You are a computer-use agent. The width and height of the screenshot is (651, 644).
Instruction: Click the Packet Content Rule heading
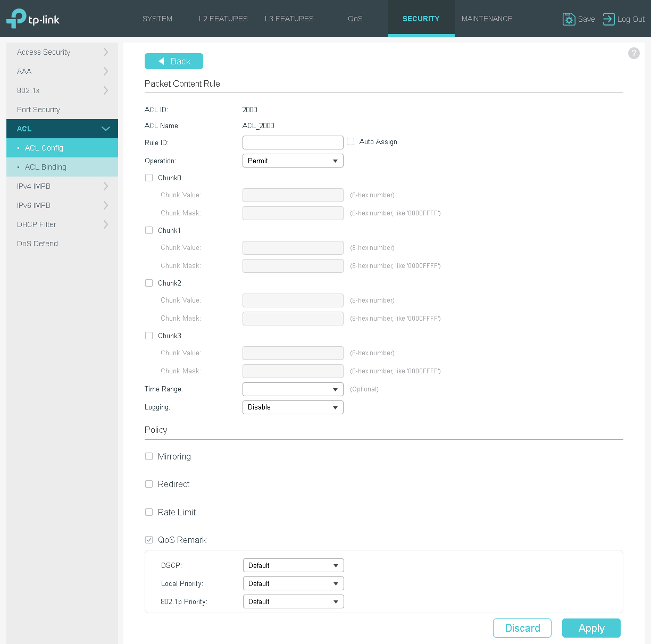182,84
